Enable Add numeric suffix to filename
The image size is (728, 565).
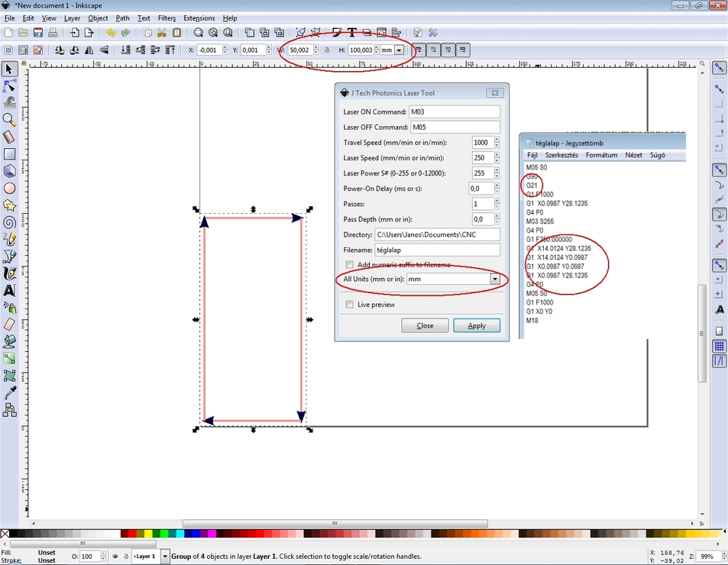tap(349, 265)
